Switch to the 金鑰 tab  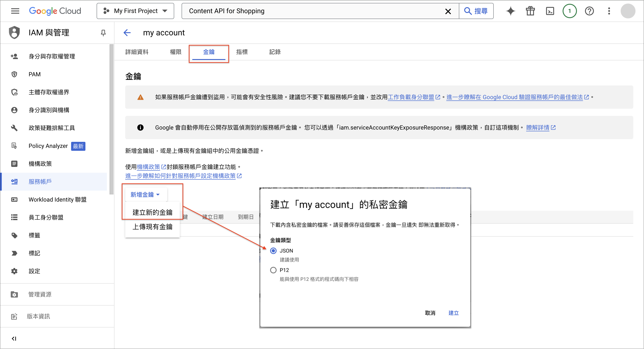pyautogui.click(x=209, y=52)
